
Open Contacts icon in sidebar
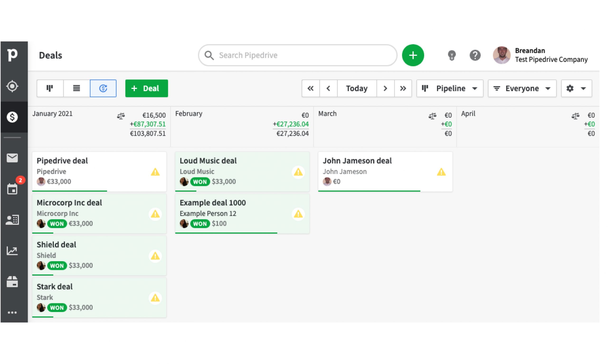pyautogui.click(x=12, y=220)
